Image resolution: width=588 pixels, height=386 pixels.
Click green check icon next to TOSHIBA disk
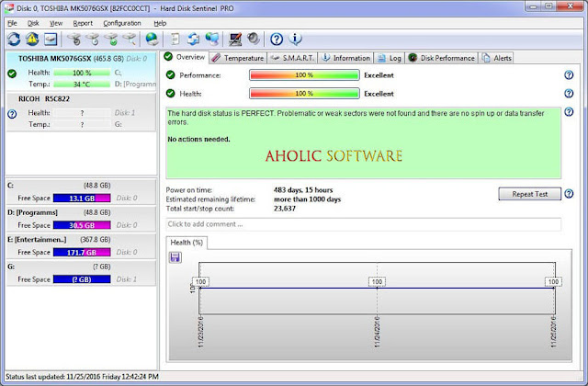[12, 74]
